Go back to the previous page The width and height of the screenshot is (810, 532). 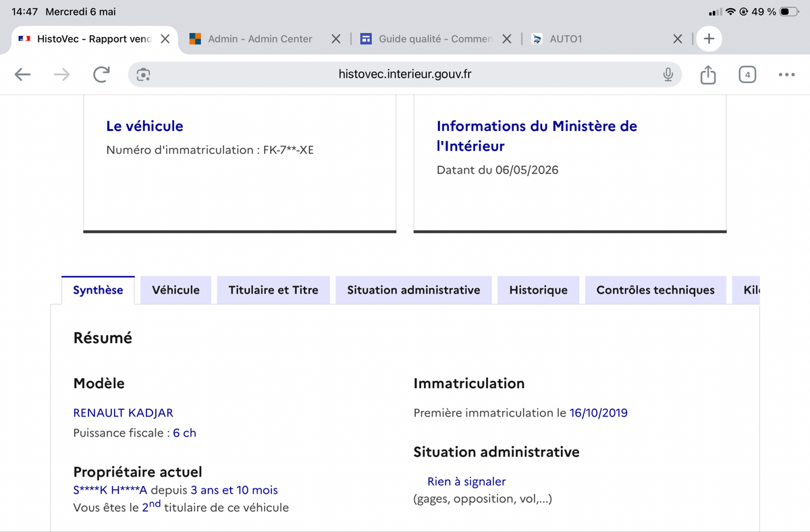(x=23, y=75)
